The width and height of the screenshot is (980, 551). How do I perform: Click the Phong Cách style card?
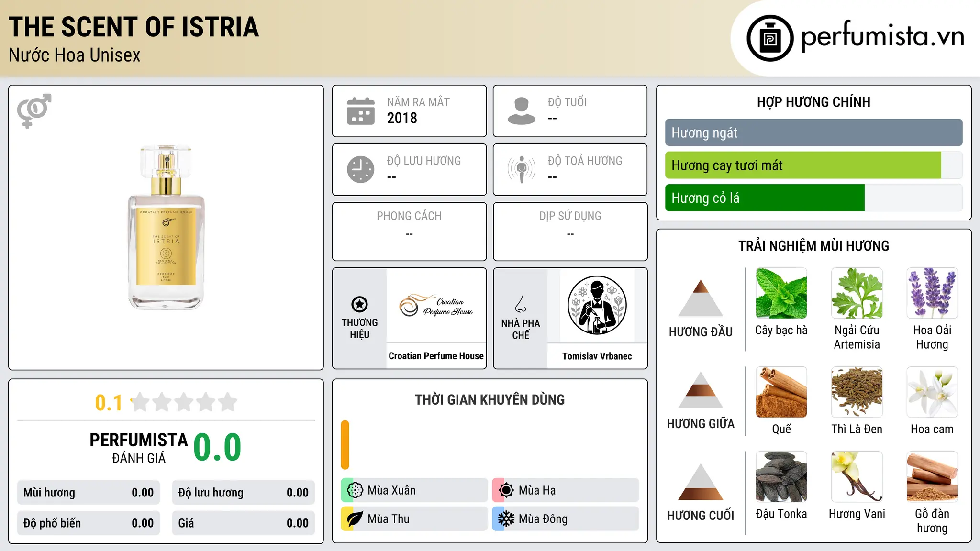[x=409, y=231]
